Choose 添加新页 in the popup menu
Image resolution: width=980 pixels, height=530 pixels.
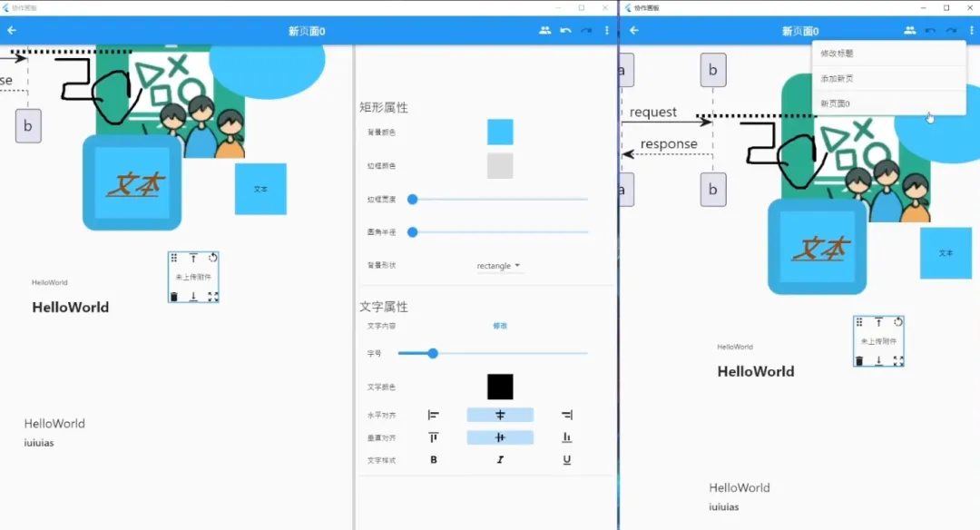(837, 79)
